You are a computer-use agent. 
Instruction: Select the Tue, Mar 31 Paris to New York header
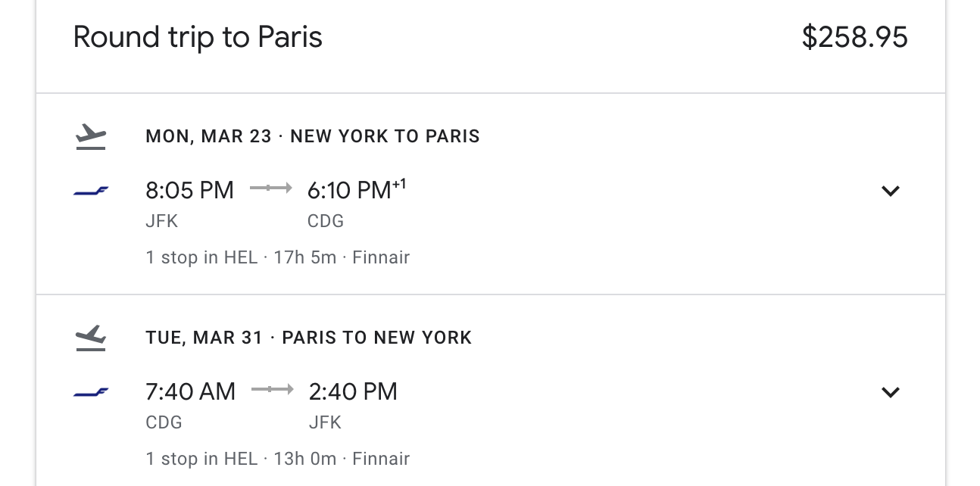pyautogui.click(x=309, y=337)
